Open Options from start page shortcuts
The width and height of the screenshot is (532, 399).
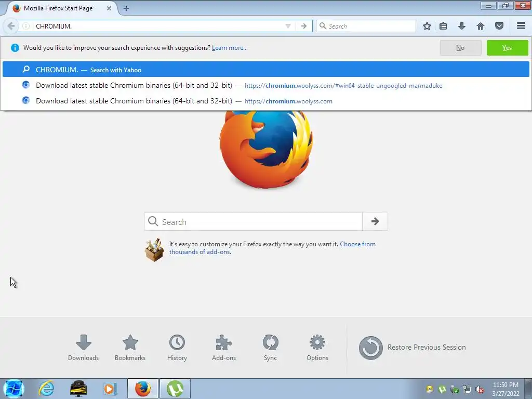point(317,348)
